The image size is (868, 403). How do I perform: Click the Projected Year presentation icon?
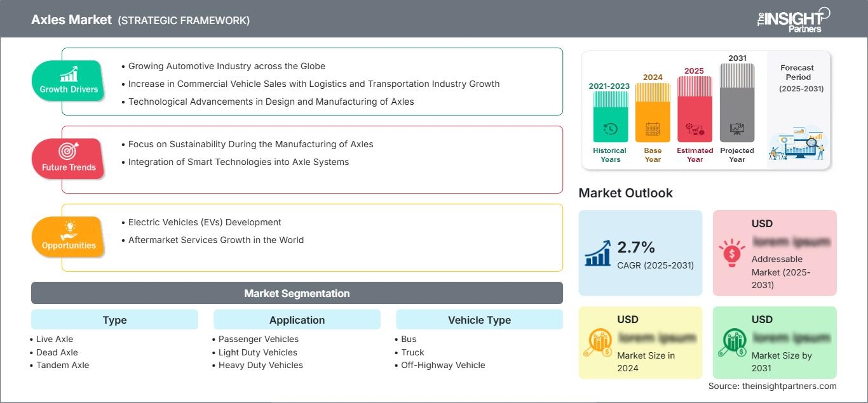737,129
